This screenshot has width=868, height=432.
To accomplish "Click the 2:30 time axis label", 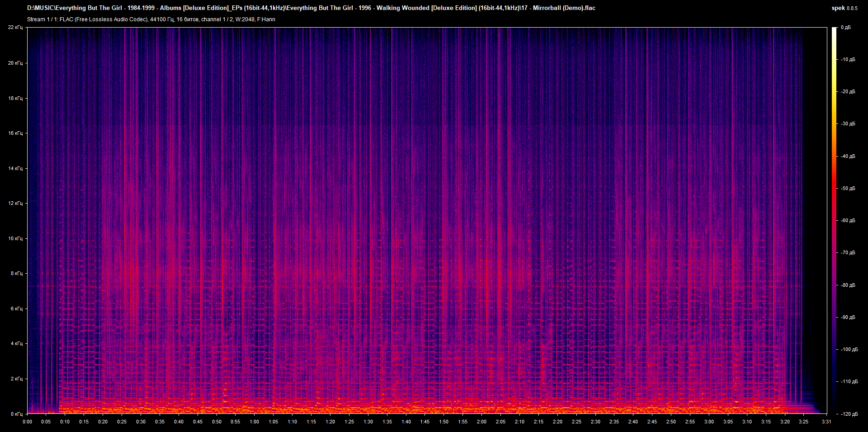I will pos(595,422).
